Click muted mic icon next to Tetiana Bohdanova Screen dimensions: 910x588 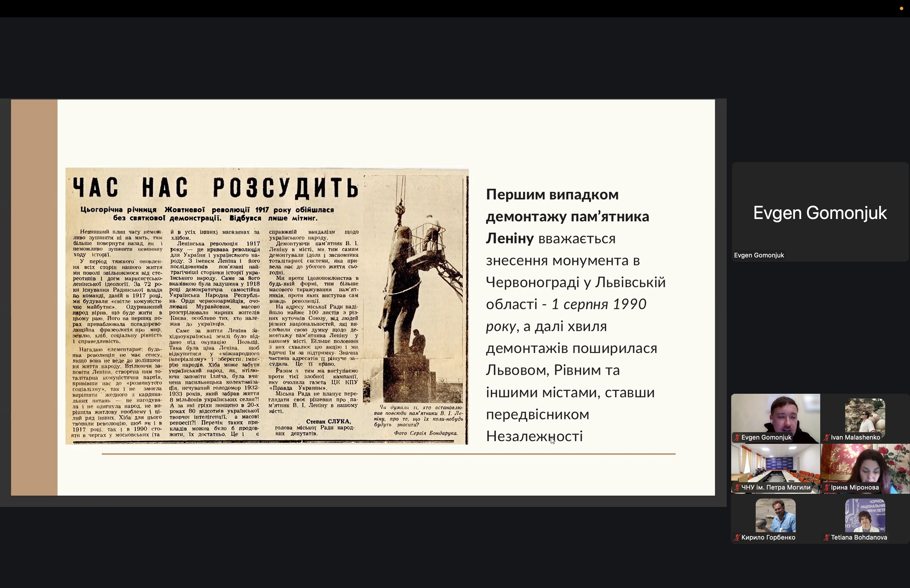[826, 538]
